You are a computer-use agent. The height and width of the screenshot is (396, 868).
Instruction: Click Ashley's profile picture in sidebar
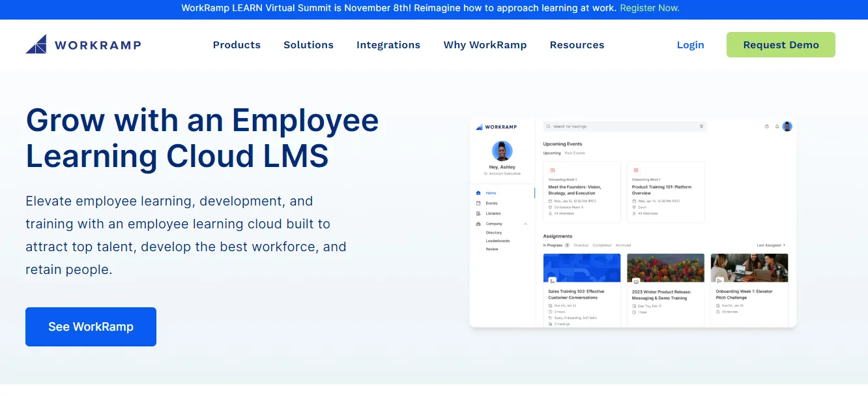[x=502, y=151]
